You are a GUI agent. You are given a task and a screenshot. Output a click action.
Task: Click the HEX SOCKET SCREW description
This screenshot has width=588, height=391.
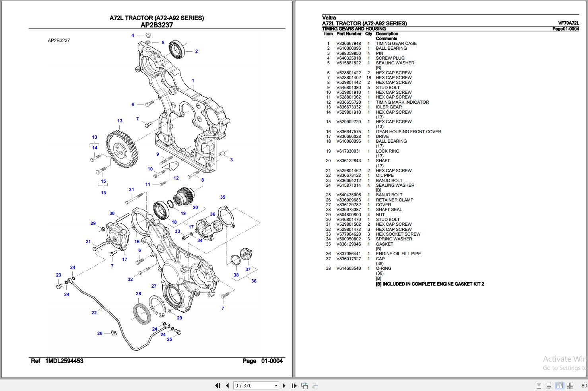tap(398, 234)
